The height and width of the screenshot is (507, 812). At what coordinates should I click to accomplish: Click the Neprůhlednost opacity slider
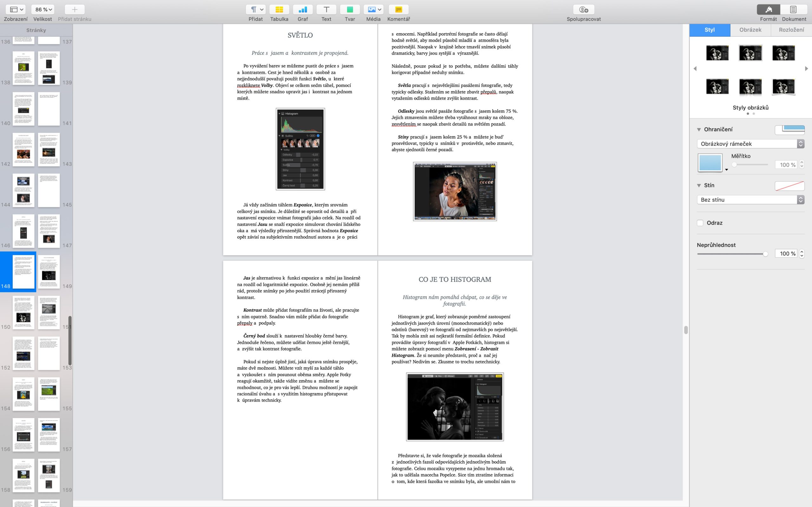pyautogui.click(x=731, y=254)
